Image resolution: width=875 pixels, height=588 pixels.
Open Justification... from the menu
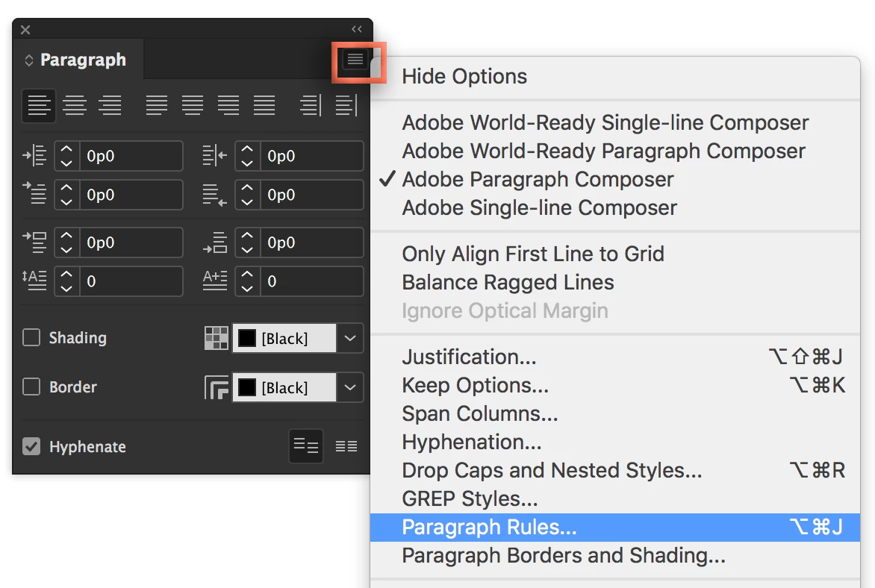(615, 357)
